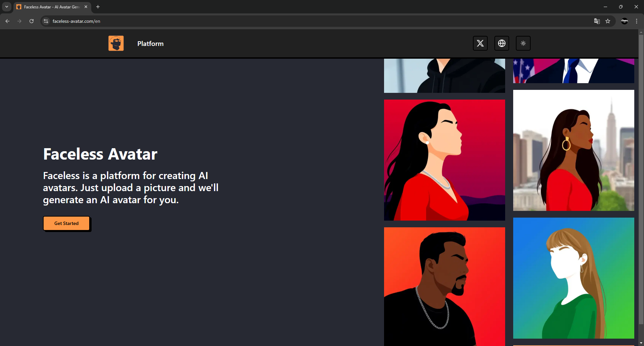This screenshot has width=644, height=346.
Task: View site information icon in address bar
Action: (x=46, y=21)
